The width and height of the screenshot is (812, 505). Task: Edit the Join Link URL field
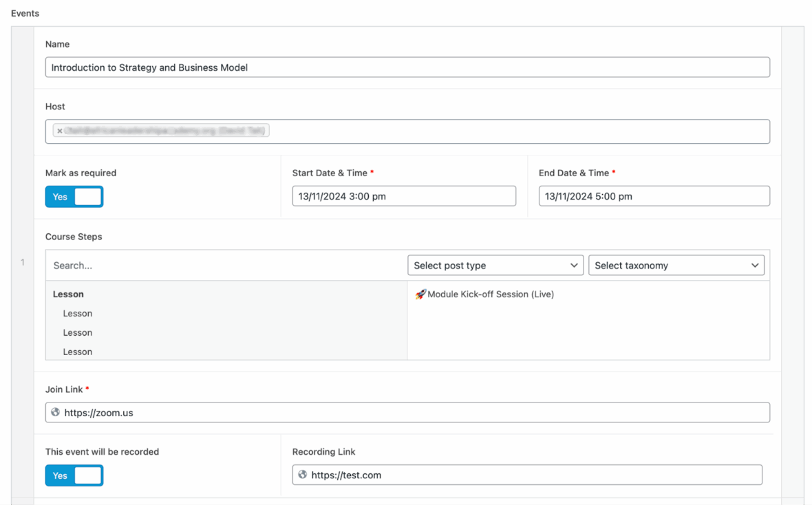407,412
